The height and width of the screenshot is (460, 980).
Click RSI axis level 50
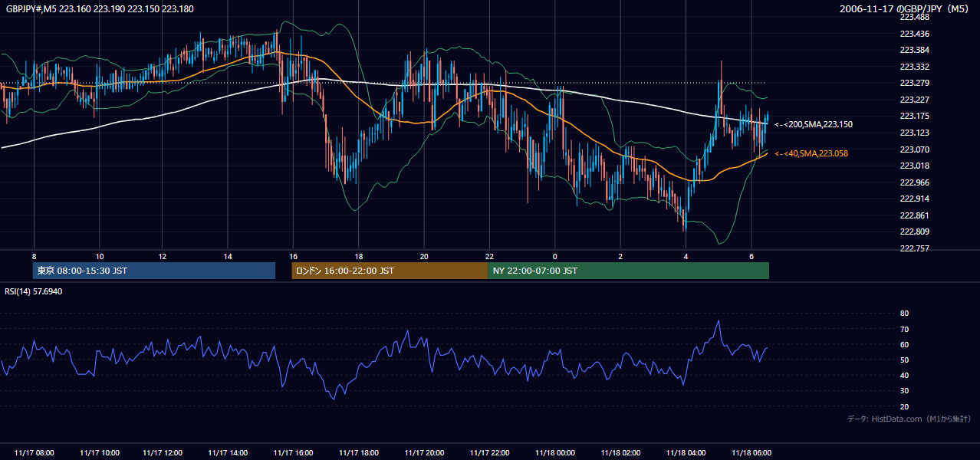click(x=904, y=360)
